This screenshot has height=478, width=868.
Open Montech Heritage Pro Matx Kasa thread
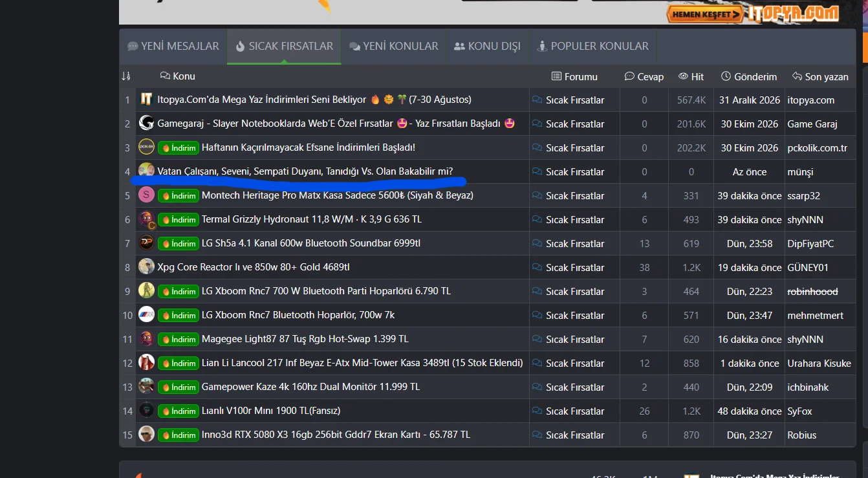[338, 195]
